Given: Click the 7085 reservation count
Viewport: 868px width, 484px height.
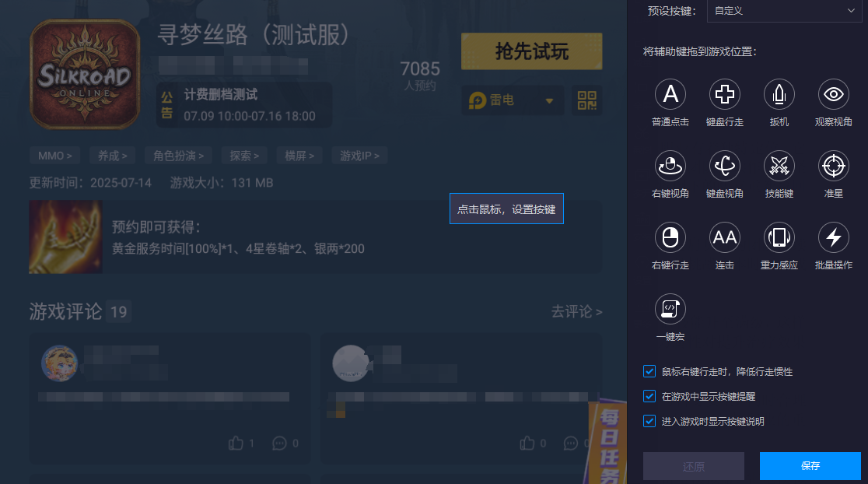Looking at the screenshot, I should tap(419, 68).
